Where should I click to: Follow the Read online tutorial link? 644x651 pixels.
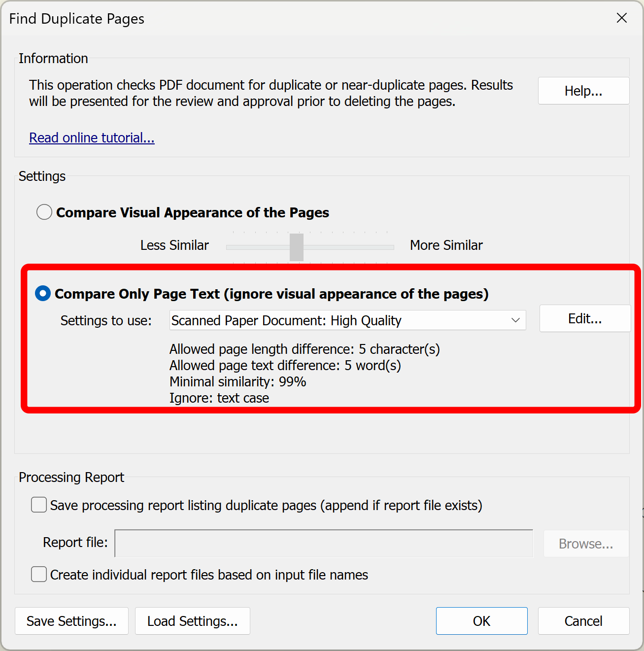coord(92,137)
